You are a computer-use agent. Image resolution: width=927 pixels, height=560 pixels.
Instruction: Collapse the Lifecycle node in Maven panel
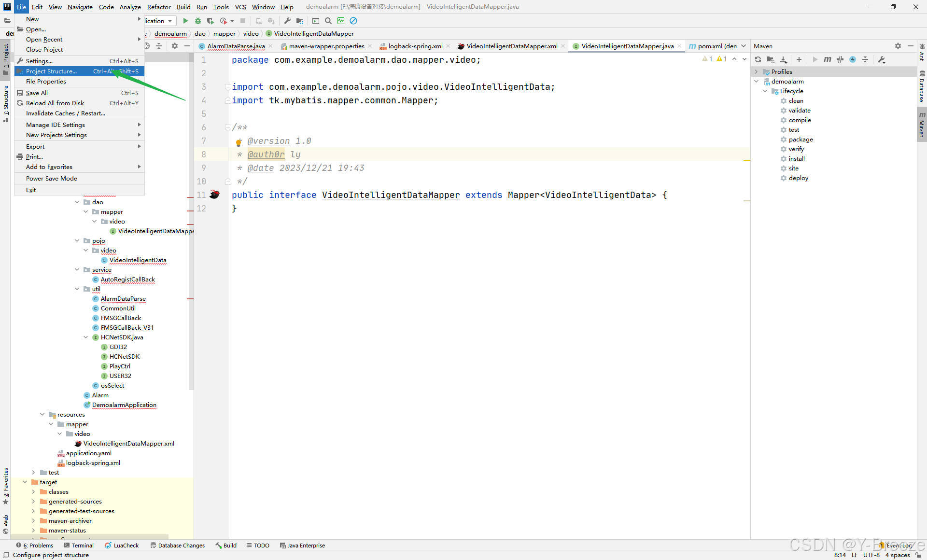[764, 91]
